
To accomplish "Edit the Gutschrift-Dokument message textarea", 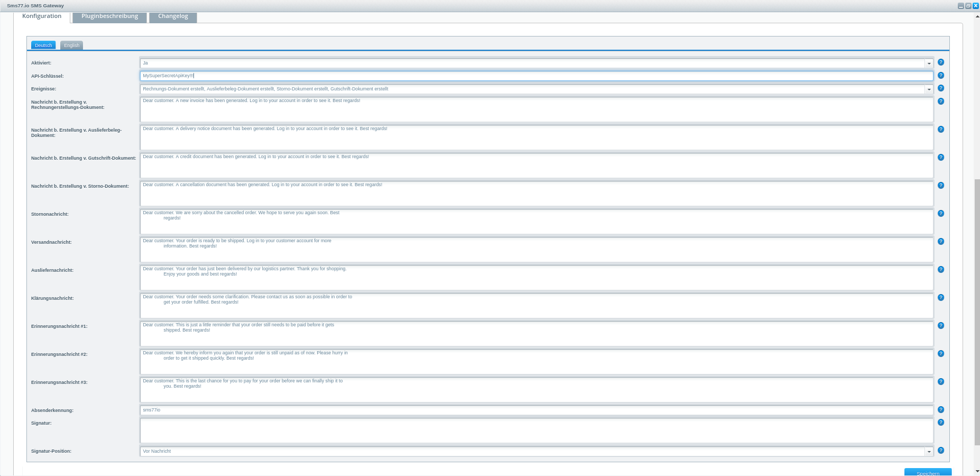I will pyautogui.click(x=537, y=166).
